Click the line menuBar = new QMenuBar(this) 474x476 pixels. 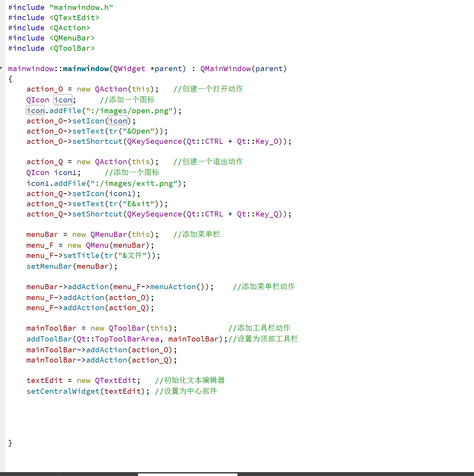[x=92, y=234]
